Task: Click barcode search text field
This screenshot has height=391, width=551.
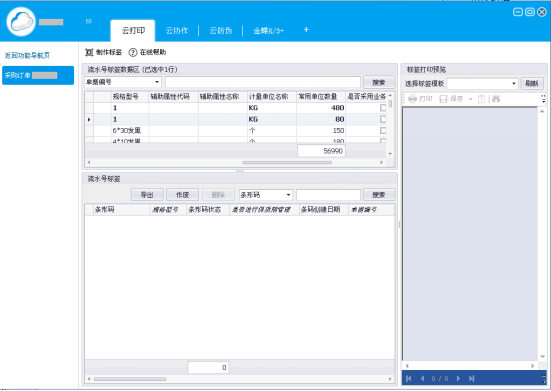Action: tap(328, 195)
